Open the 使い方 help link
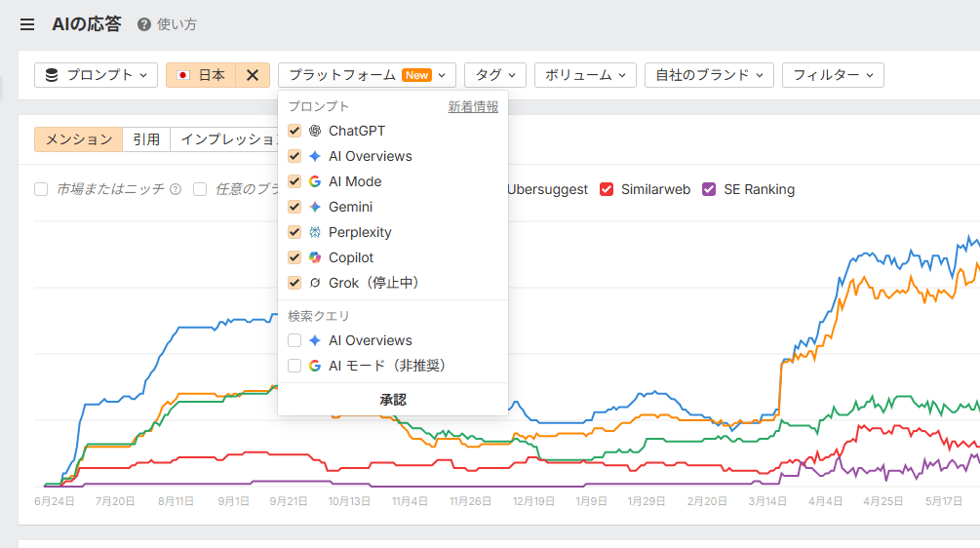980x548 pixels. click(176, 24)
